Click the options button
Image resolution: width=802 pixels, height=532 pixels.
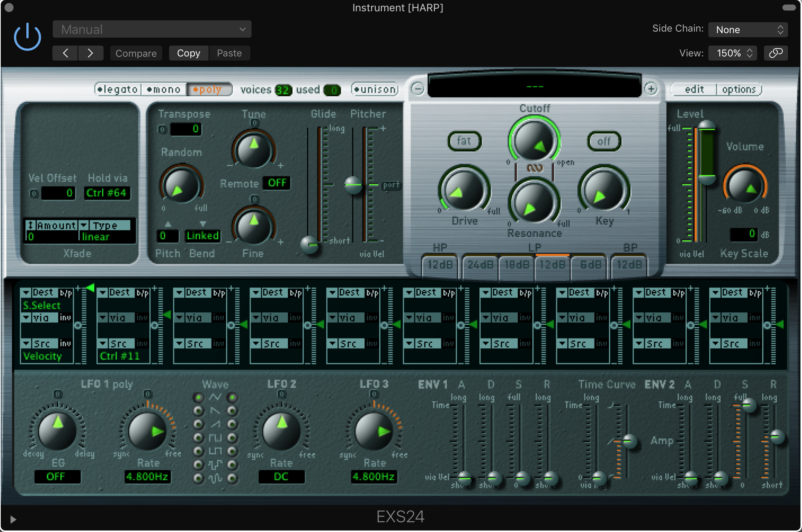pyautogui.click(x=739, y=90)
